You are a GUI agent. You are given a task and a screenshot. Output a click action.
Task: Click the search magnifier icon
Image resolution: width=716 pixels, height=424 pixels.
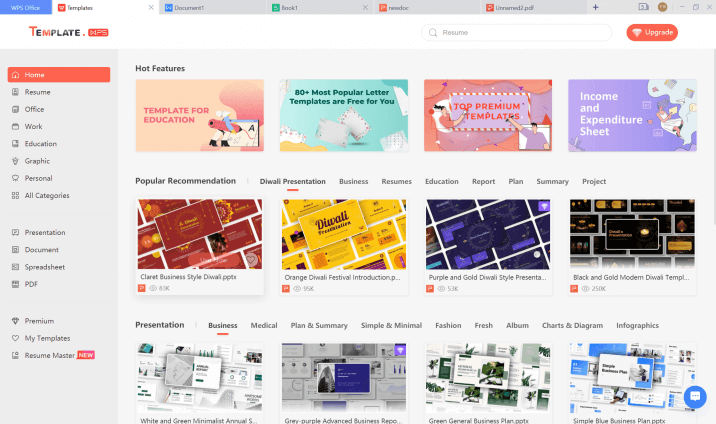[x=433, y=33]
